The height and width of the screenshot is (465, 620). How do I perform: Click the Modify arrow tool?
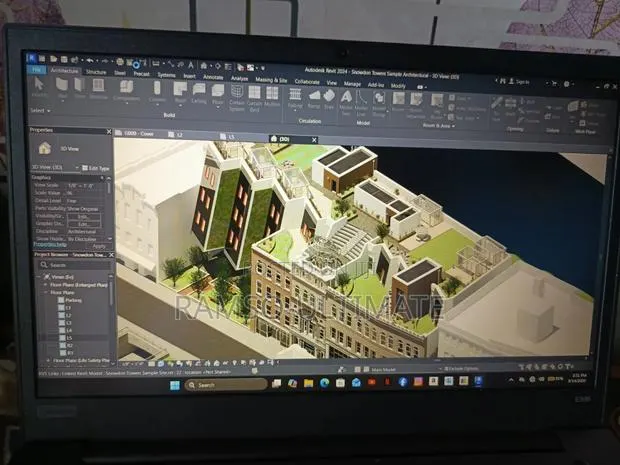pyautogui.click(x=39, y=87)
